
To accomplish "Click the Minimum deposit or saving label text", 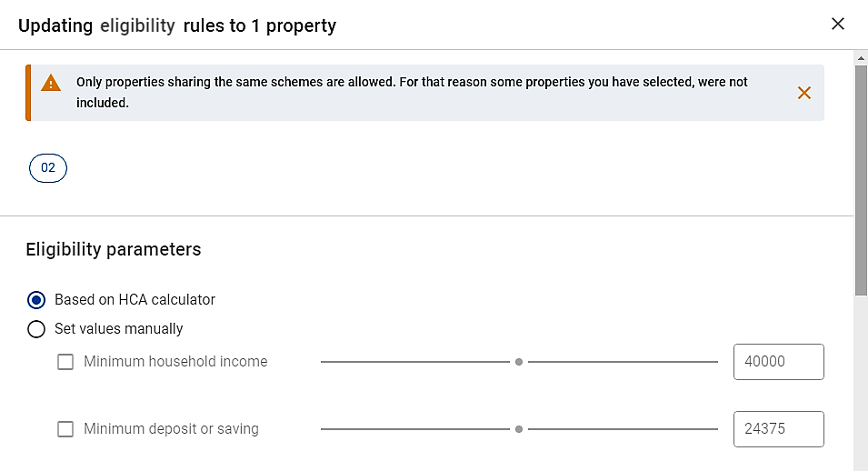I will coord(171,428).
